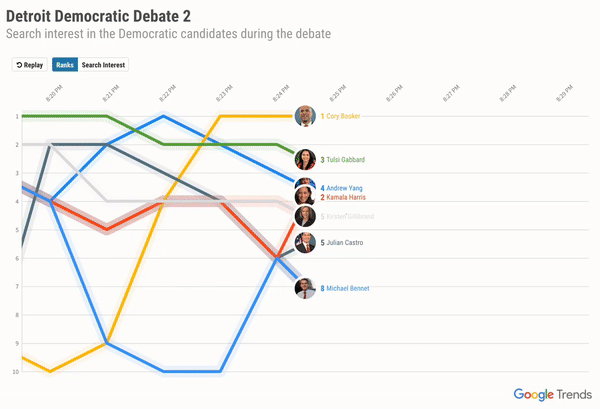Screen dimensions: 600x409
Task: Select the Andrew Yang name label
Action: (x=344, y=188)
